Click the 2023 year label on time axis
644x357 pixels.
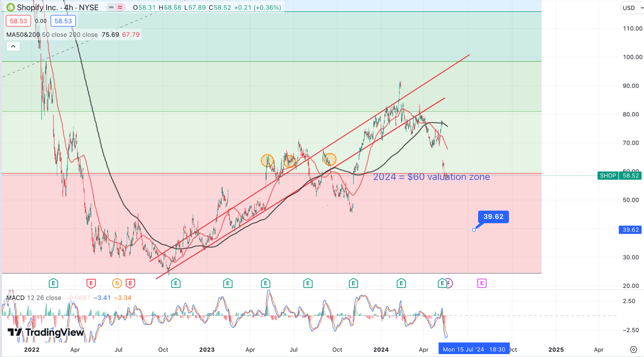pyautogui.click(x=207, y=349)
